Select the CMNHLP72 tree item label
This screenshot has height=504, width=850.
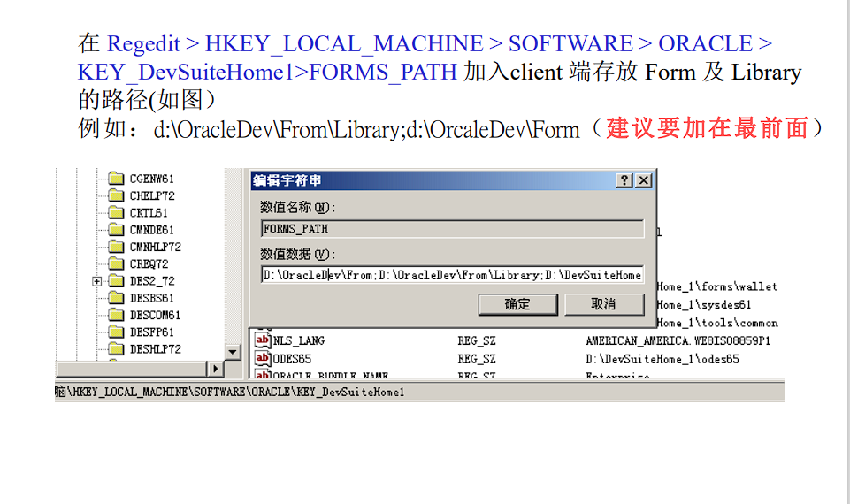click(x=156, y=247)
